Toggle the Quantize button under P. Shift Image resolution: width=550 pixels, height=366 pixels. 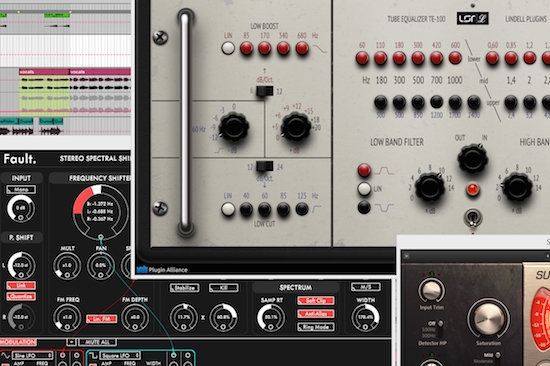pyautogui.click(x=21, y=297)
